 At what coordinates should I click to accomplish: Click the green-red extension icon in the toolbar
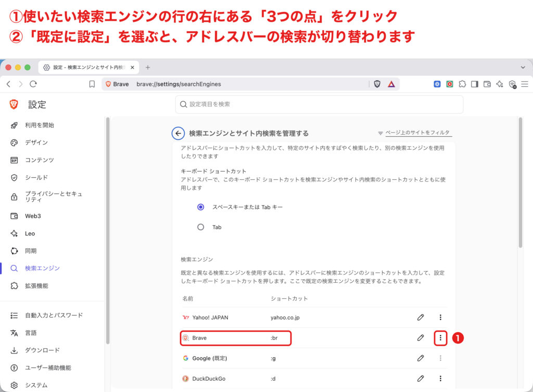[x=450, y=84]
